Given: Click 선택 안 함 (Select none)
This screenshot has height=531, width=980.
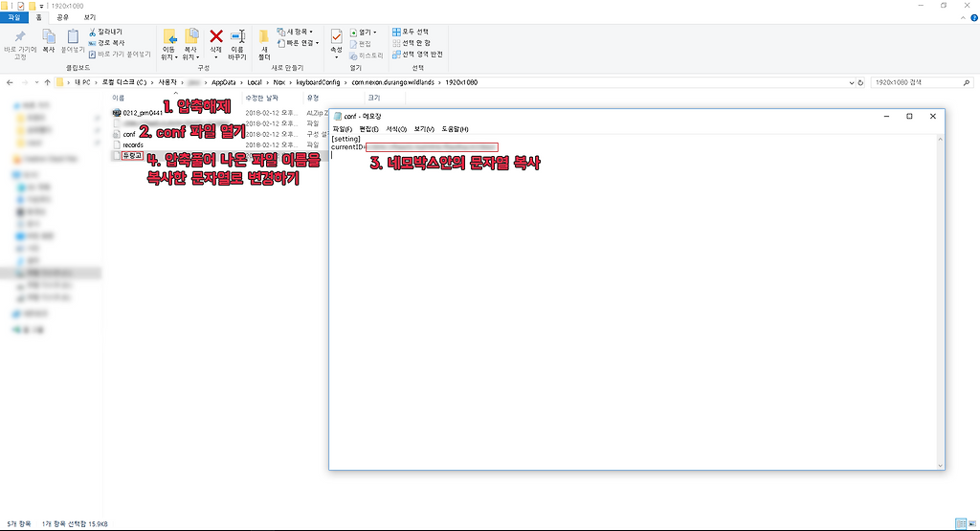Looking at the screenshot, I should click(412, 43).
